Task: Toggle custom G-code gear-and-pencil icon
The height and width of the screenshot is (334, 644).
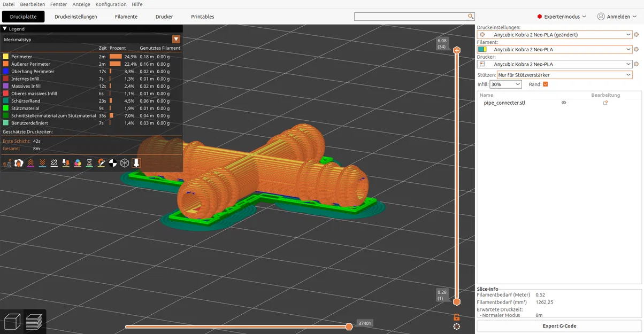Action: point(101,163)
